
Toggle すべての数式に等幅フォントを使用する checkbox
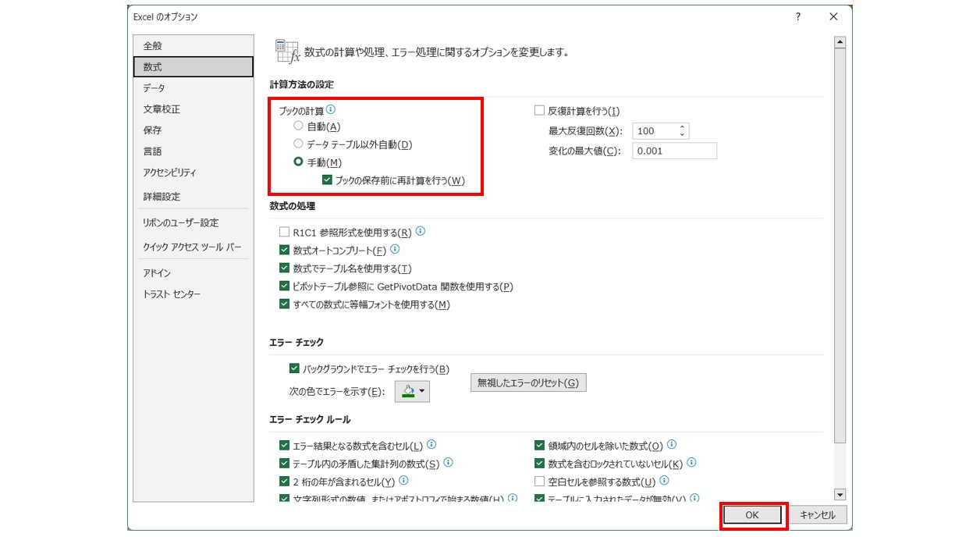tap(284, 304)
